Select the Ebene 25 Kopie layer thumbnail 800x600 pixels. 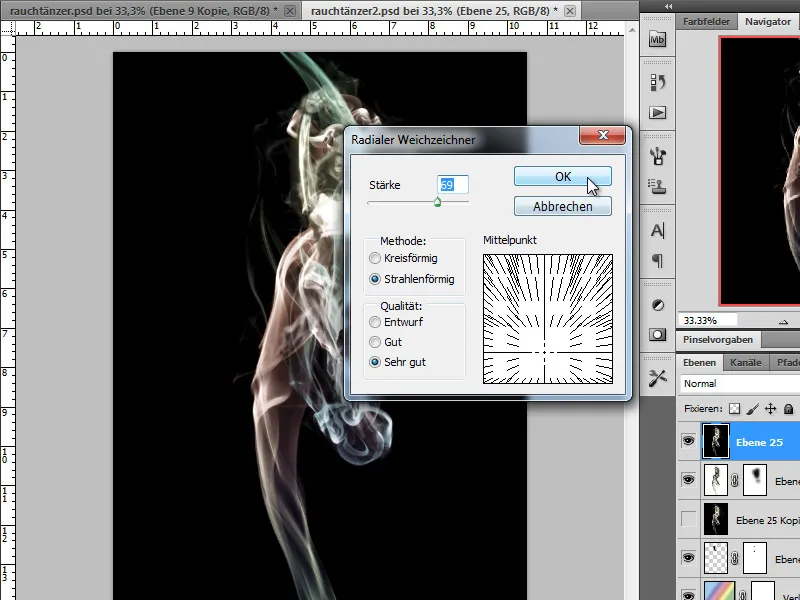715,519
